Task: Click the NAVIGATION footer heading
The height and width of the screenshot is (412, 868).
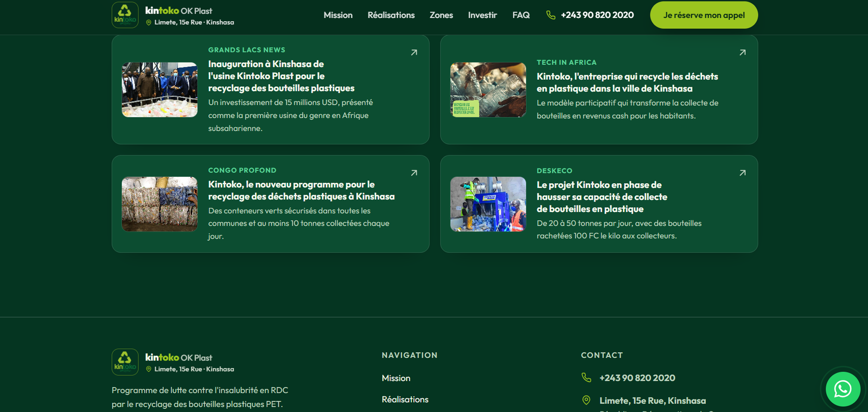Action: click(x=410, y=355)
